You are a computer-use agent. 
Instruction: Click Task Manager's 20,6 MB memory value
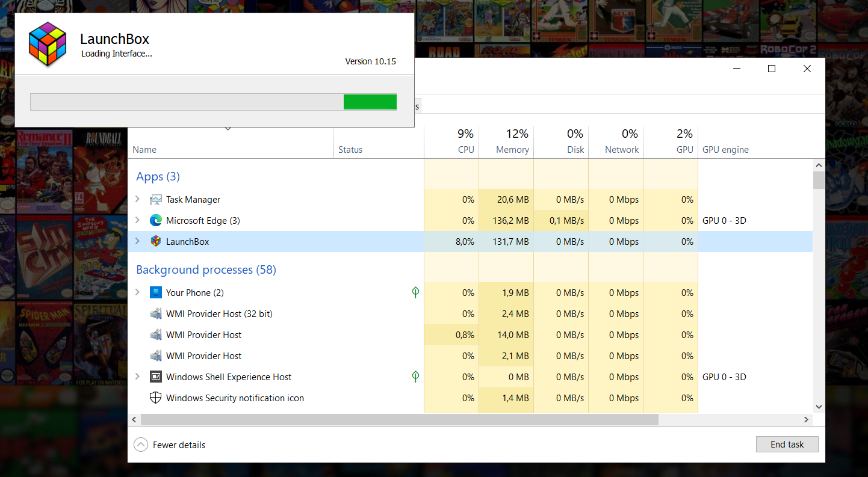pos(513,200)
